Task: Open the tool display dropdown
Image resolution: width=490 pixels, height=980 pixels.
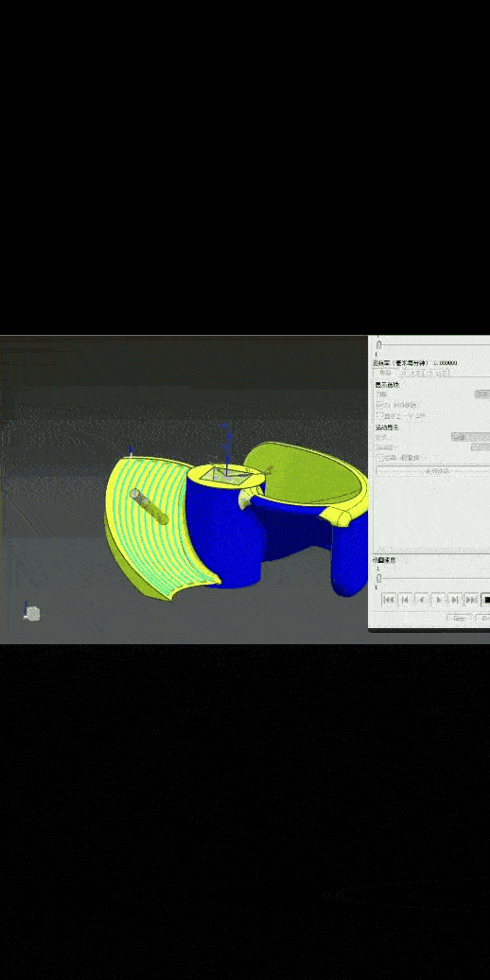Action: pos(481,394)
